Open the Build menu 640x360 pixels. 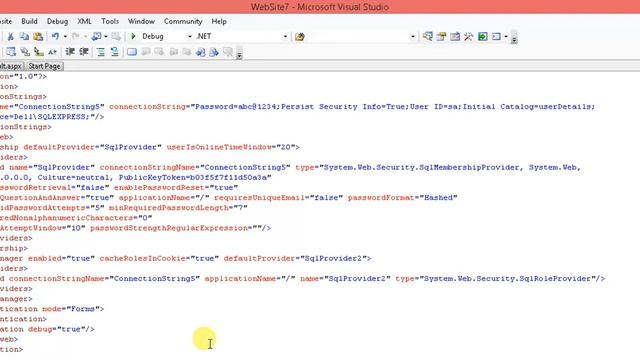pos(29,21)
